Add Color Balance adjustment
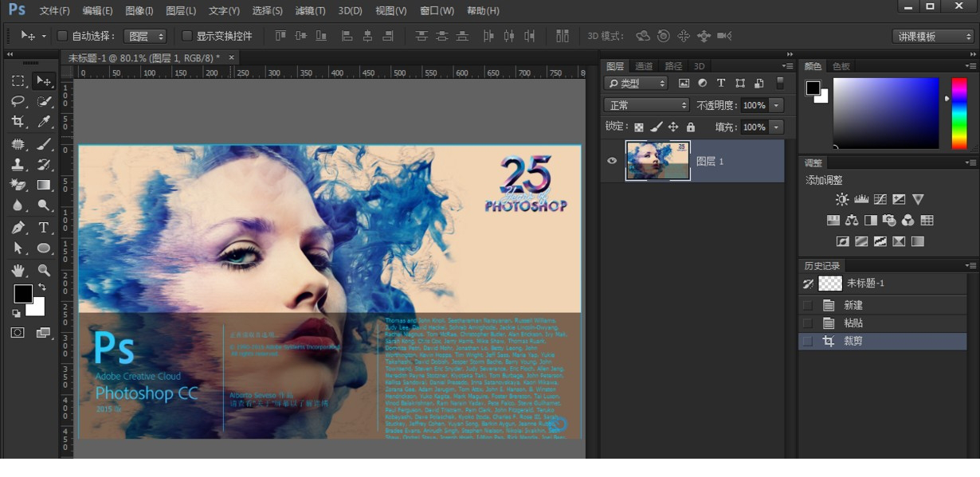The height and width of the screenshot is (477, 980). pos(852,221)
